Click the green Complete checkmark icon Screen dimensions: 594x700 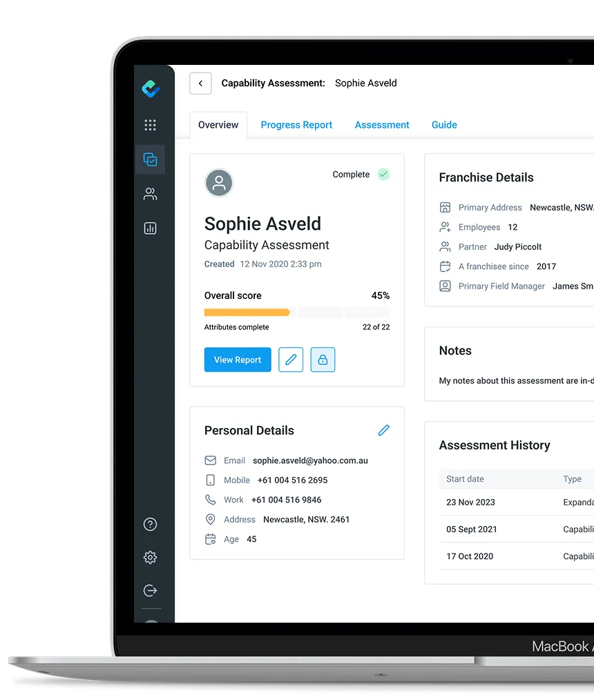[383, 174]
